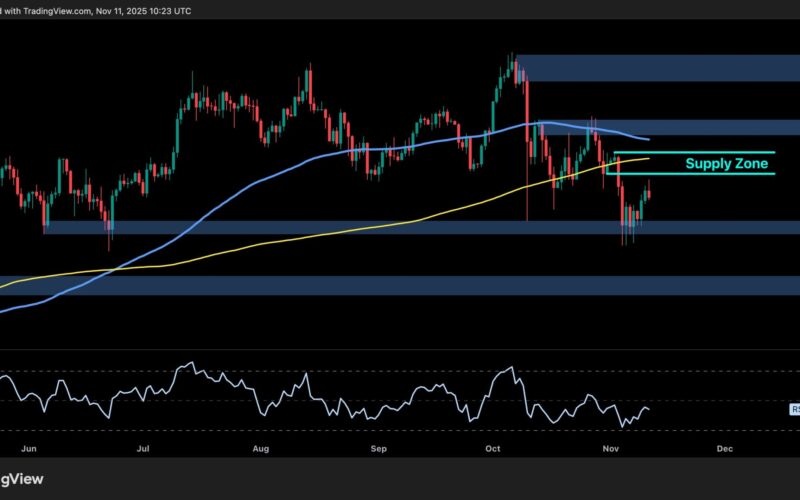800x500 pixels.
Task: Select Dec on the time axis
Action: [x=725, y=449]
